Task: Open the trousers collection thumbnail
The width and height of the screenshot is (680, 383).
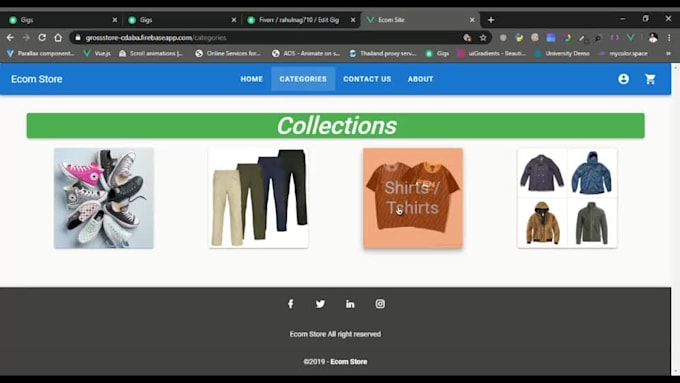Action: 258,198
